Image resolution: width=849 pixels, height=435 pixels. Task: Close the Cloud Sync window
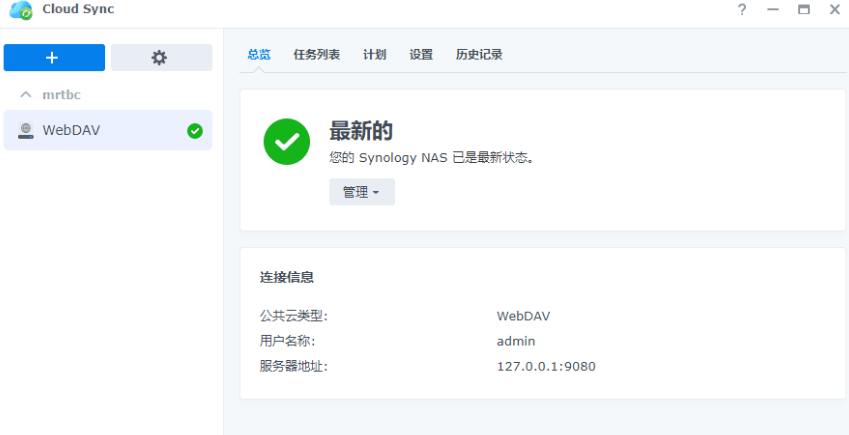pyautogui.click(x=834, y=10)
